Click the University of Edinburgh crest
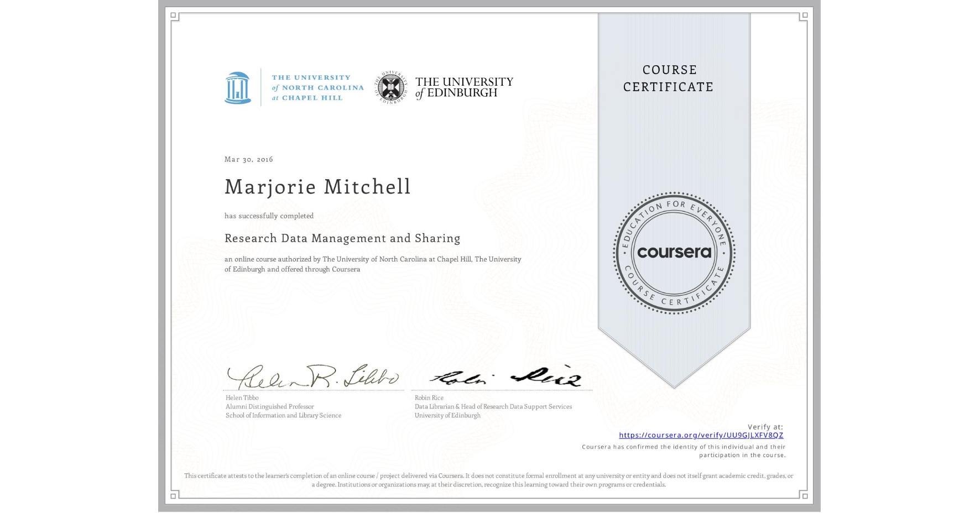 click(x=392, y=87)
